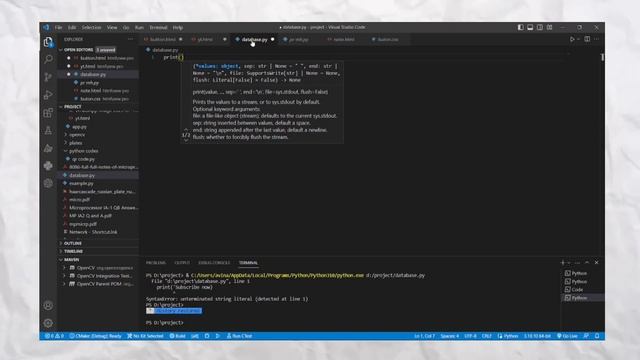640x360 pixels.
Task: Select database.py in Open Editors list
Action: [x=93, y=74]
